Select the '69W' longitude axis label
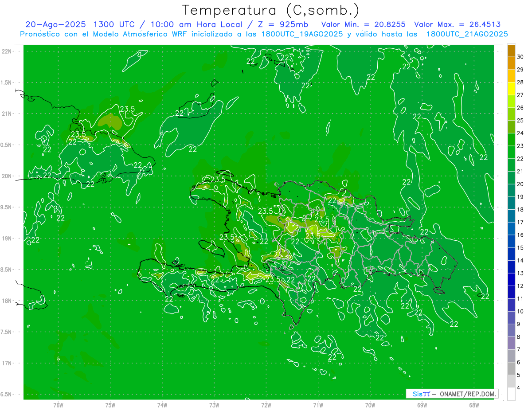 tap(422, 405)
